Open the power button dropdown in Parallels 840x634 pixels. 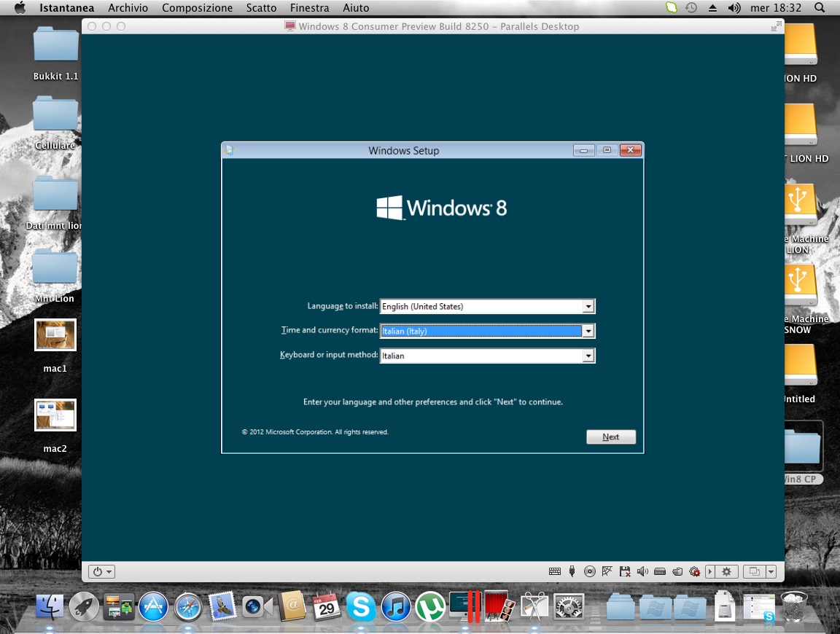tap(102, 571)
